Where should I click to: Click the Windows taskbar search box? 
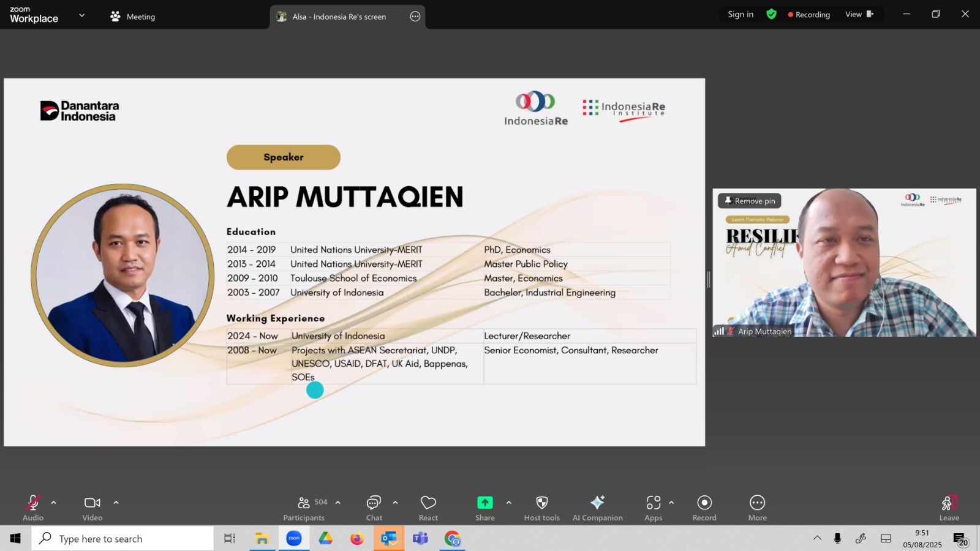[123, 539]
